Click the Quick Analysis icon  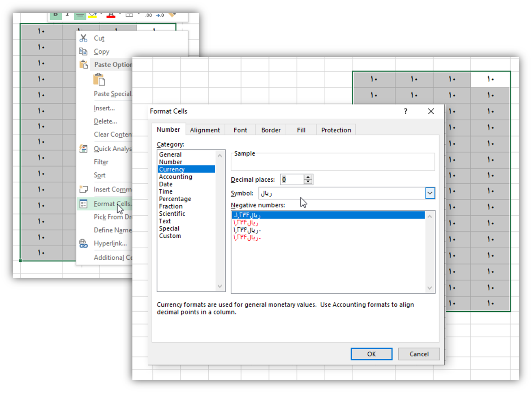83,149
